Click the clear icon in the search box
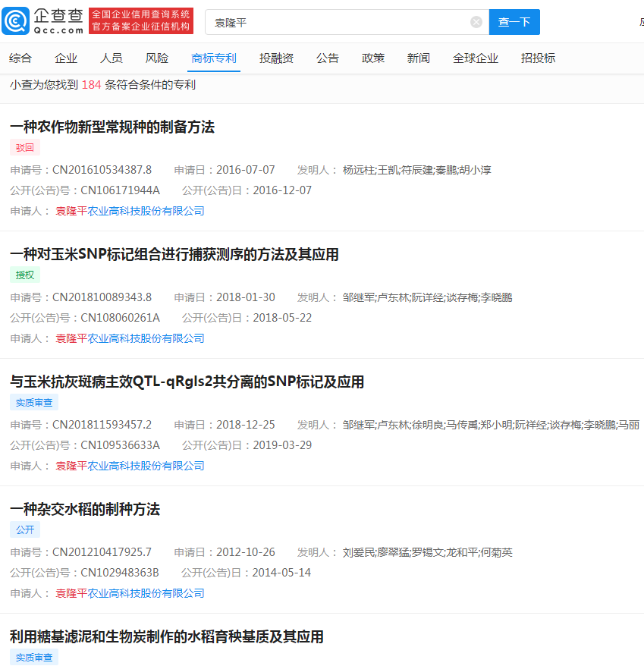This screenshot has height=666, width=644. pyautogui.click(x=476, y=21)
